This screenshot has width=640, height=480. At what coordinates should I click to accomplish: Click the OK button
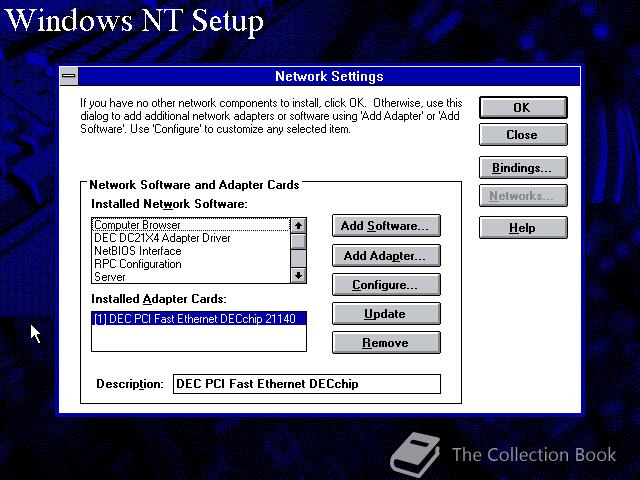click(523, 107)
